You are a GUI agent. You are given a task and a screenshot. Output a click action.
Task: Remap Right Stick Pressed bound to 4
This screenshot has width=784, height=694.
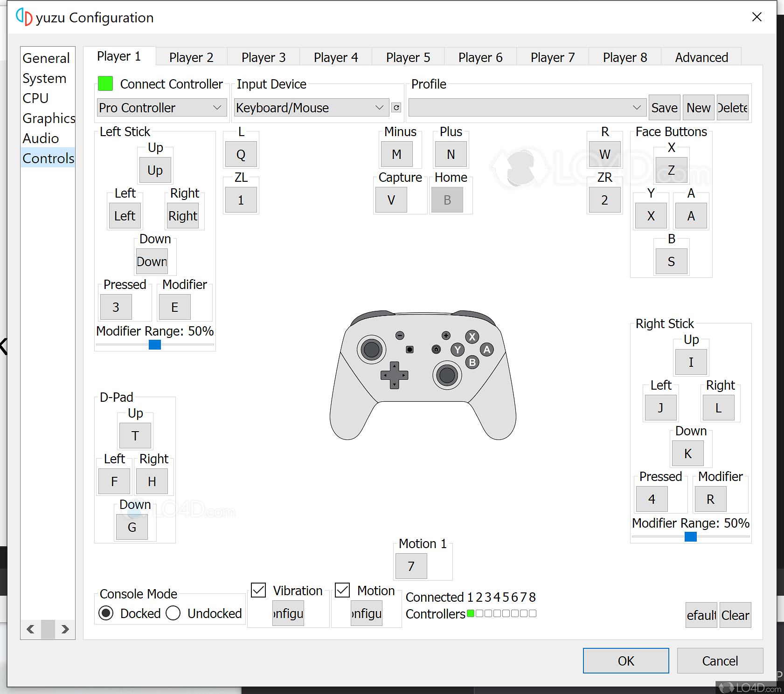(652, 499)
